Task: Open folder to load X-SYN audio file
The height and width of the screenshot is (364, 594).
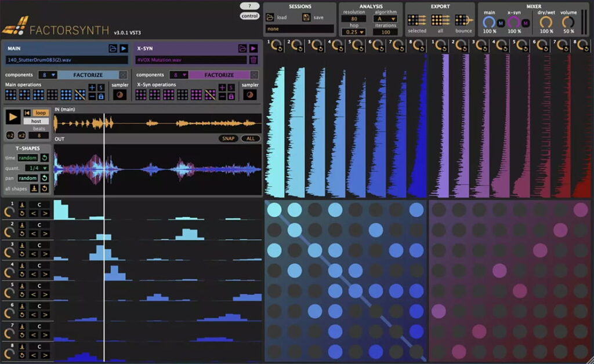Action: [x=242, y=49]
